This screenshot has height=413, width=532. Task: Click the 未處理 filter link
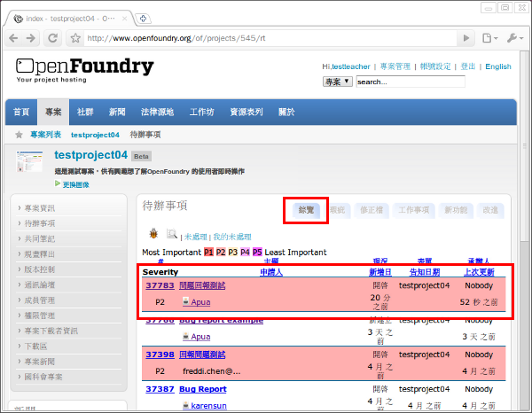[195, 237]
